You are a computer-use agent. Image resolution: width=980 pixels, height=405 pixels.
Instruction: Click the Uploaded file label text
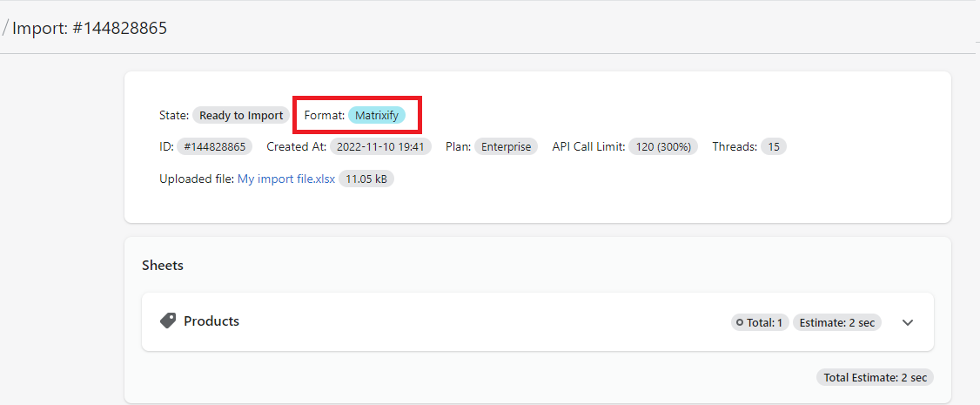pos(197,179)
